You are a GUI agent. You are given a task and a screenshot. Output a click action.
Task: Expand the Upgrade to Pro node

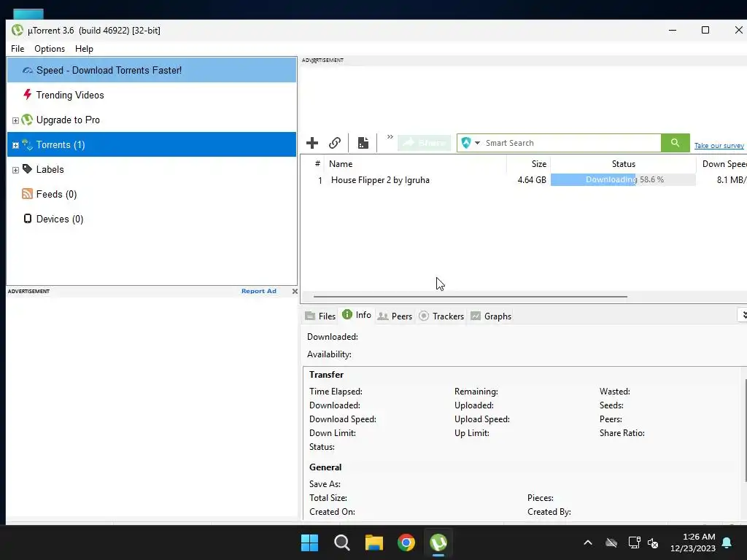click(x=15, y=120)
